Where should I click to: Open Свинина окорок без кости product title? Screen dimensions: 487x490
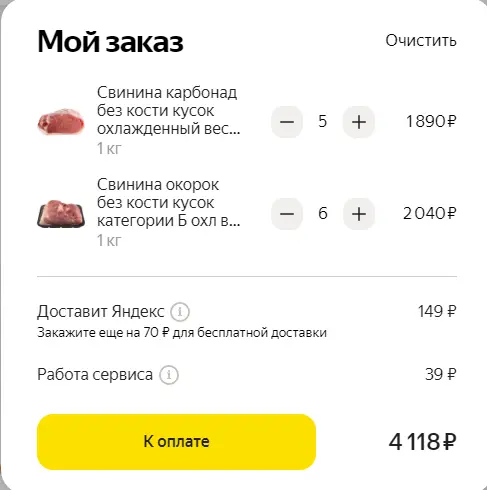168,202
